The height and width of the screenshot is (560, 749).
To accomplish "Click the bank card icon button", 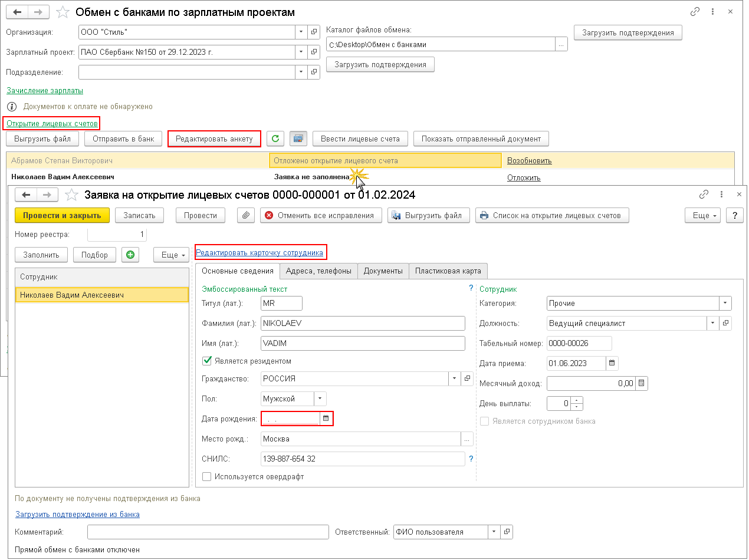I will tap(298, 139).
